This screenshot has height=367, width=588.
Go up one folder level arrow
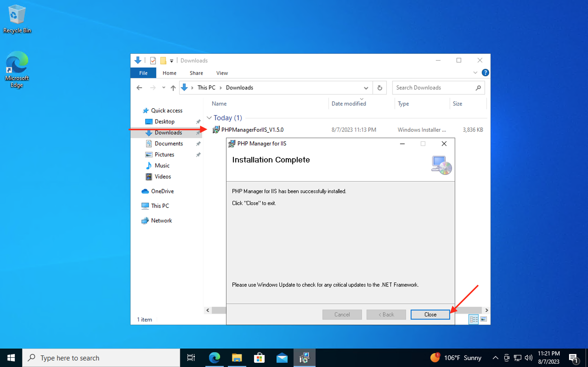tap(173, 88)
